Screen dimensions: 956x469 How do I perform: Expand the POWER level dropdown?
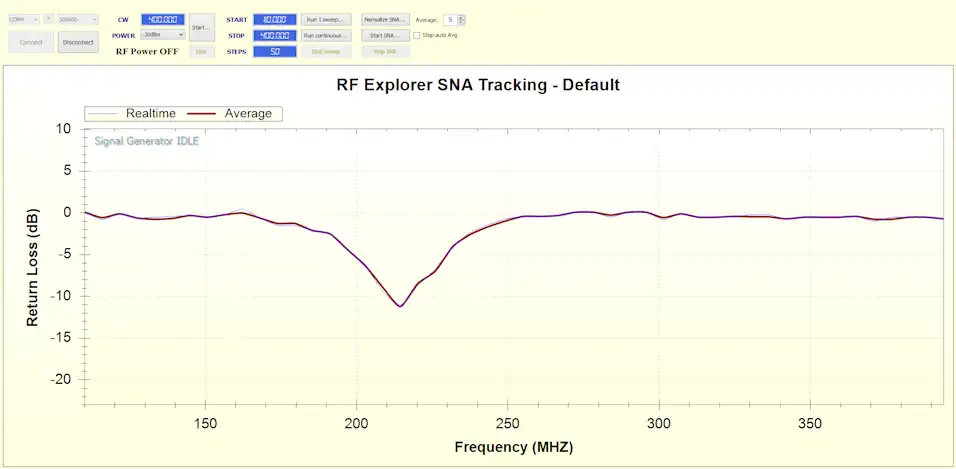[x=162, y=35]
